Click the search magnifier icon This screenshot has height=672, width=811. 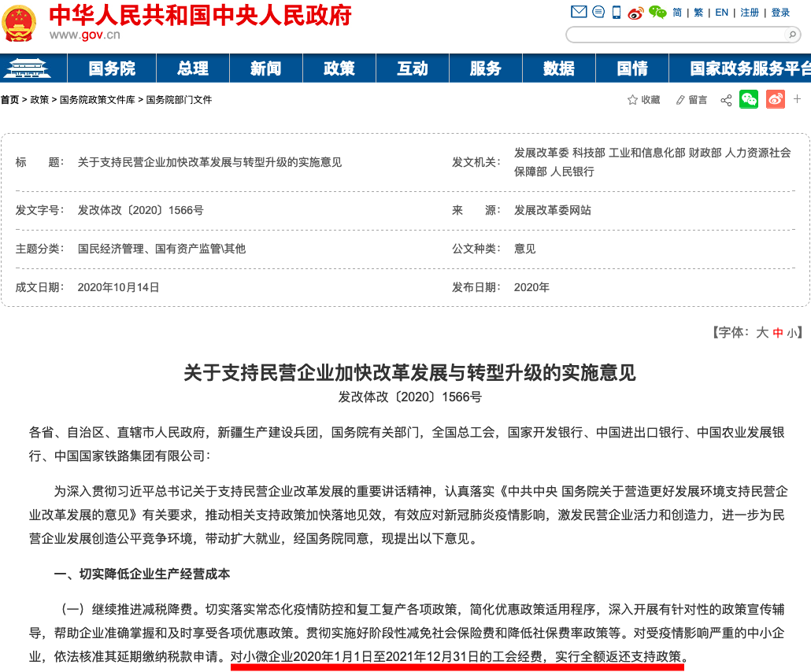[x=792, y=35]
